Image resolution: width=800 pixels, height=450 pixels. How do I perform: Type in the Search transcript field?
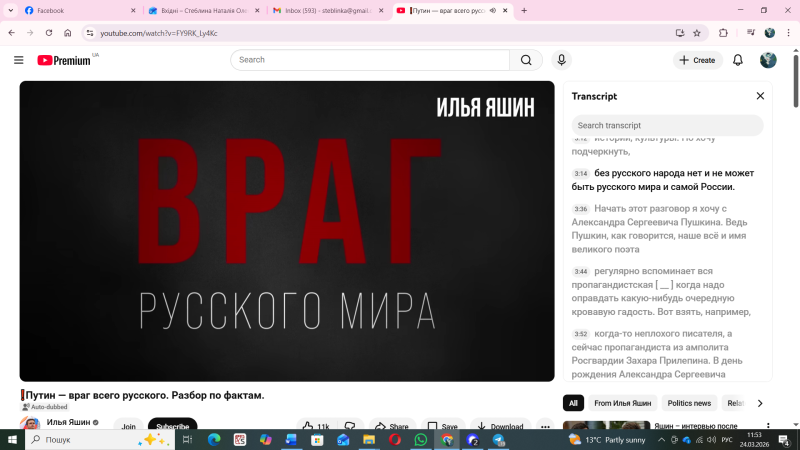coord(667,125)
